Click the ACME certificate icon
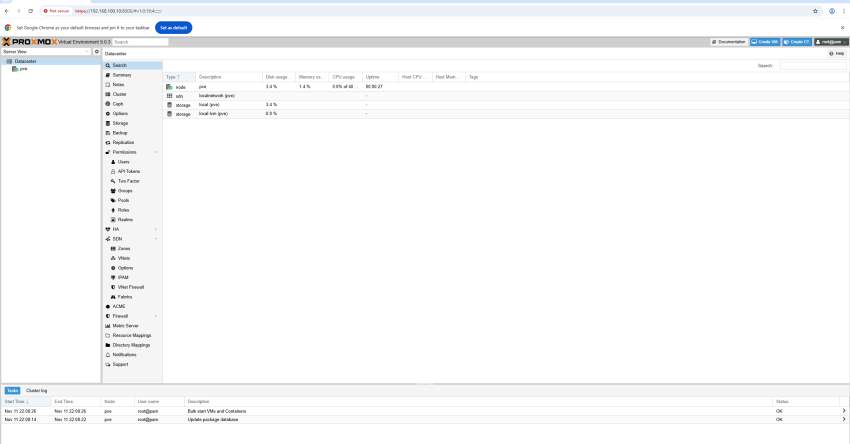The width and height of the screenshot is (850, 444). (108, 307)
